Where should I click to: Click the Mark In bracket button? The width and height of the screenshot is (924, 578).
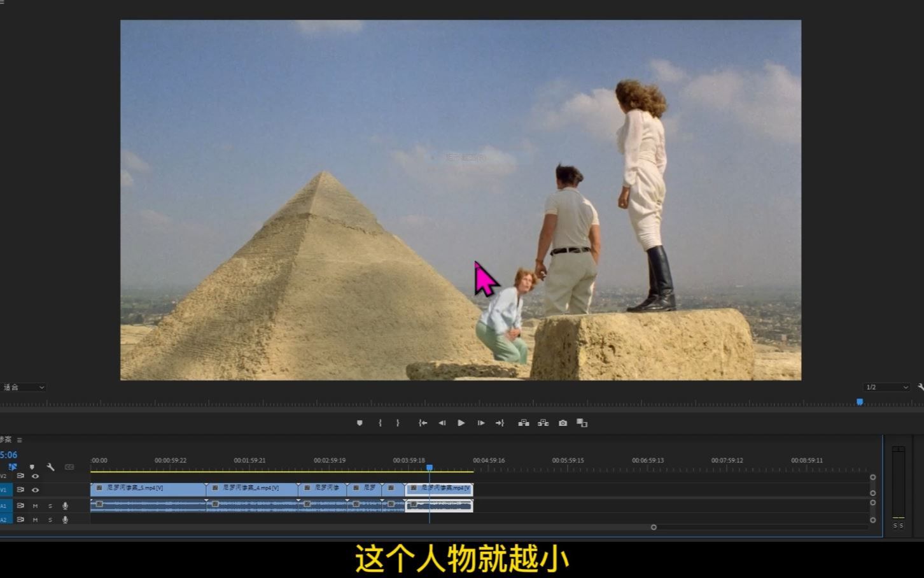click(380, 423)
